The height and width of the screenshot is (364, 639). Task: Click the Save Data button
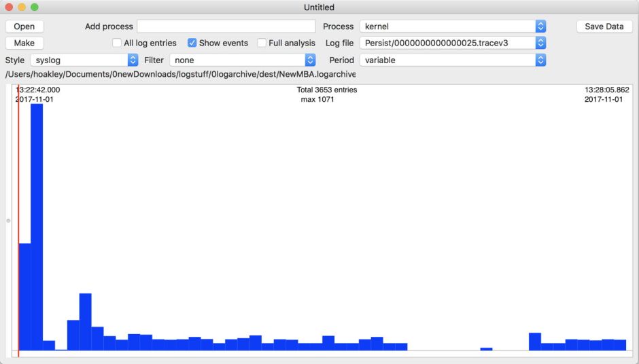604,26
